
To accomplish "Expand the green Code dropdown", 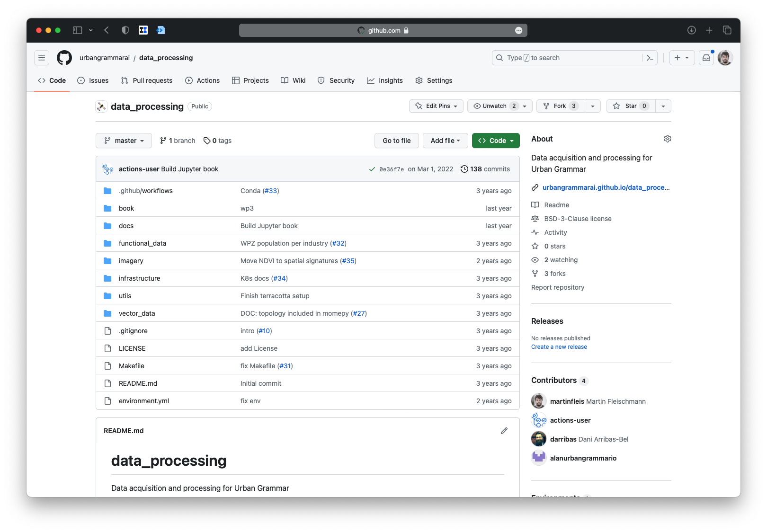I will (x=496, y=141).
